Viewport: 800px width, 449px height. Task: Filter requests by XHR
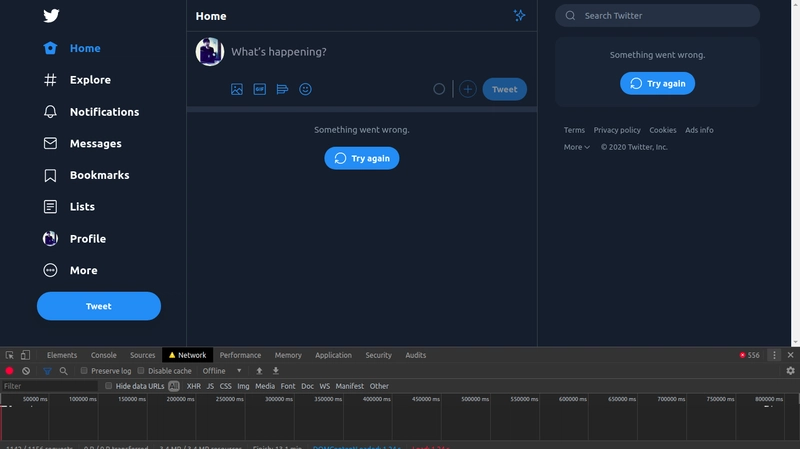(193, 386)
